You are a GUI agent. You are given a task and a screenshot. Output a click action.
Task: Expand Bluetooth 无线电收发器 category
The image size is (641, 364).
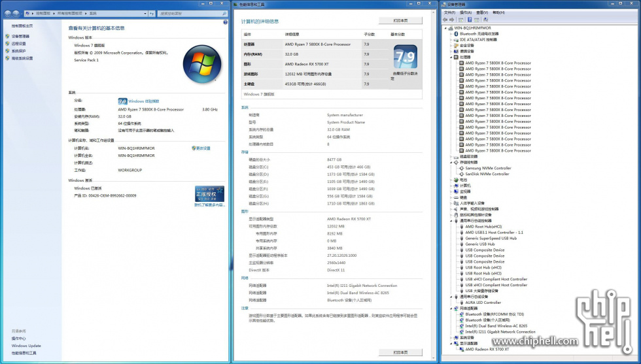451,34
